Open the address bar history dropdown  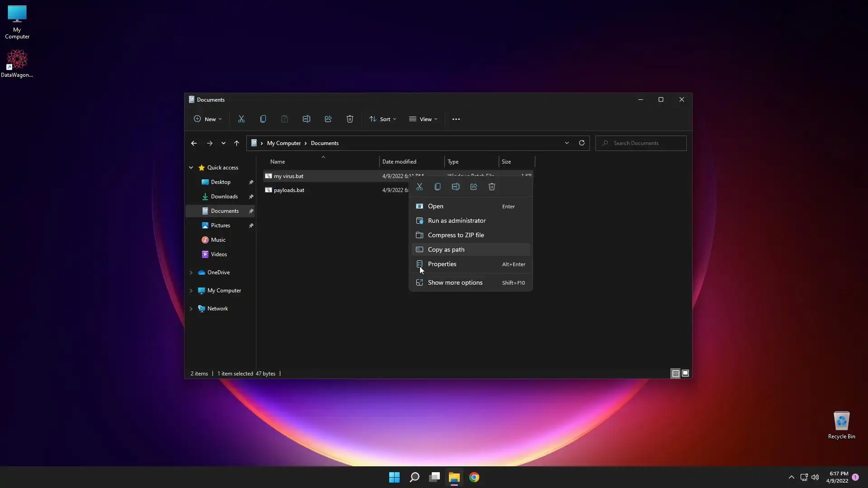(x=567, y=143)
